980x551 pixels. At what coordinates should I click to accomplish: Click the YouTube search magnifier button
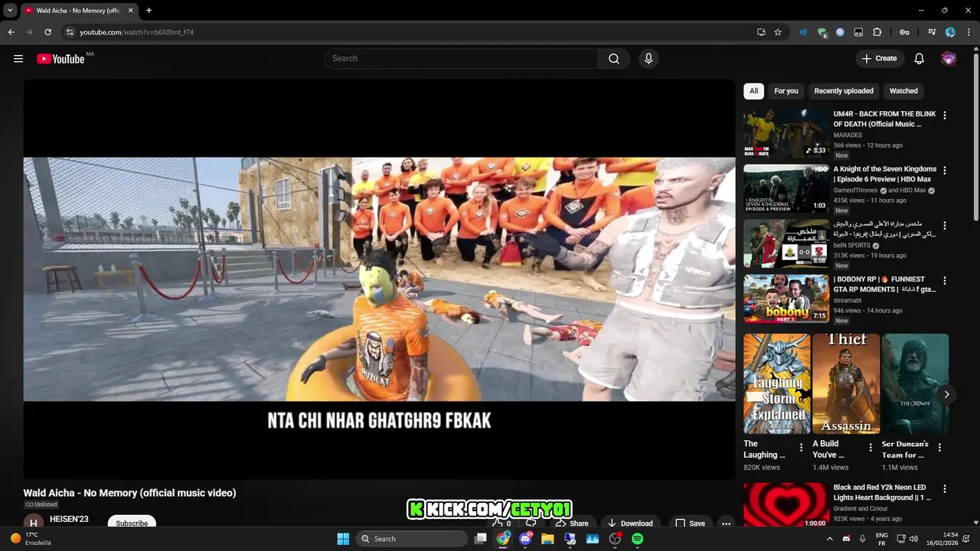[614, 59]
